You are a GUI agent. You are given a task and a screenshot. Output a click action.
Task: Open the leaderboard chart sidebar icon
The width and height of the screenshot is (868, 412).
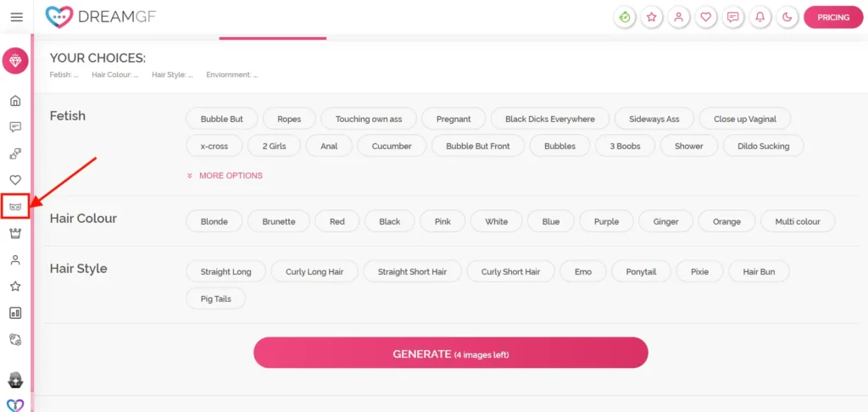pos(15,313)
